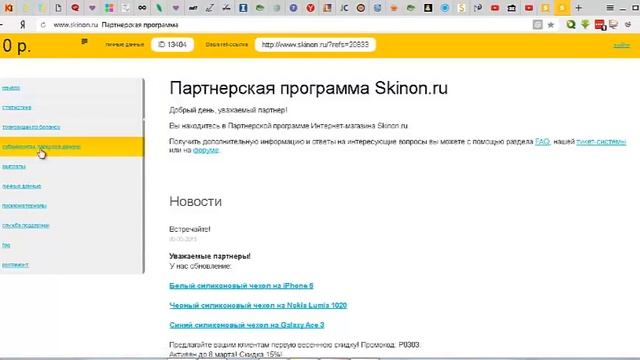
Task: Open 'новости' in the left sidebar
Action: click(x=11, y=88)
